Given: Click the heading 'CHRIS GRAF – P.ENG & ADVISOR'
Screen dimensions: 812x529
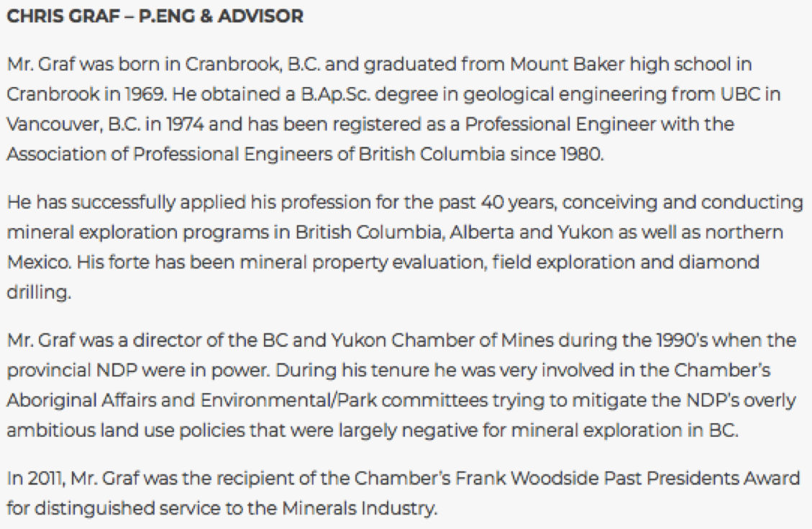Looking at the screenshot, I should coord(155,16).
